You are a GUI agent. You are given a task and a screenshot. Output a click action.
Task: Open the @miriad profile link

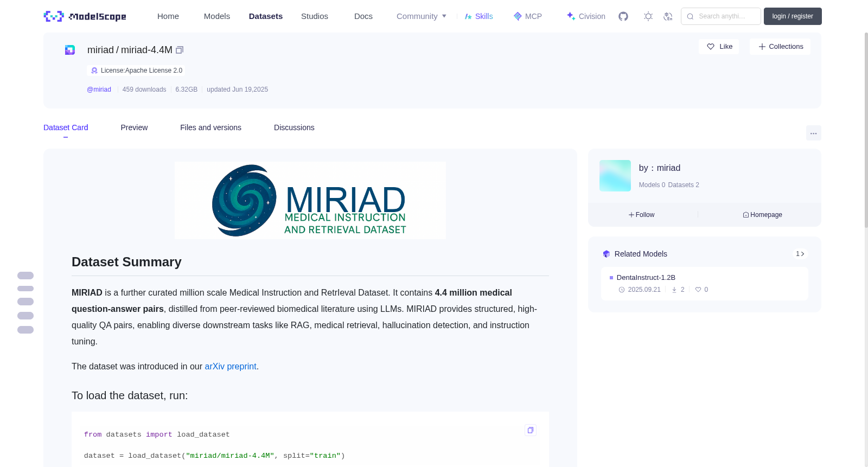(x=99, y=89)
